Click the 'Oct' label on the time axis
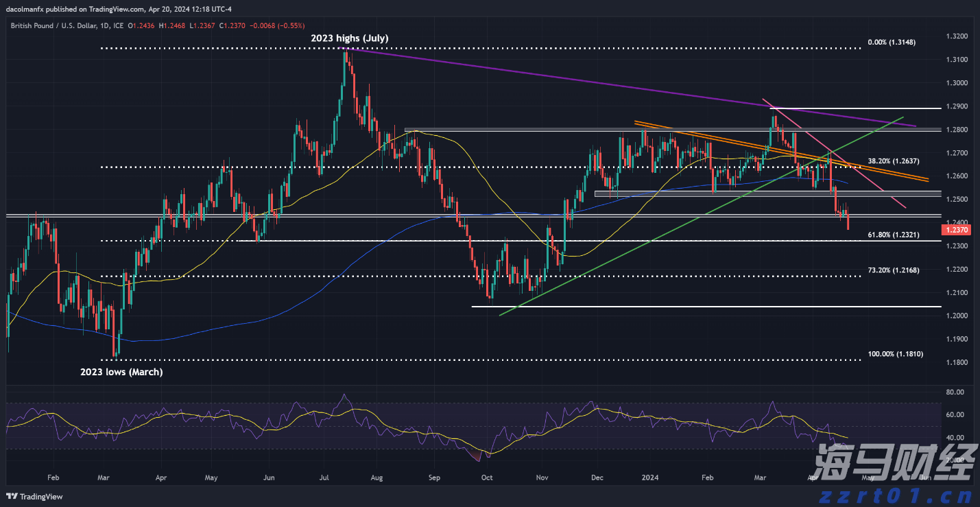Screen dimensions: 980x507 click(487, 476)
